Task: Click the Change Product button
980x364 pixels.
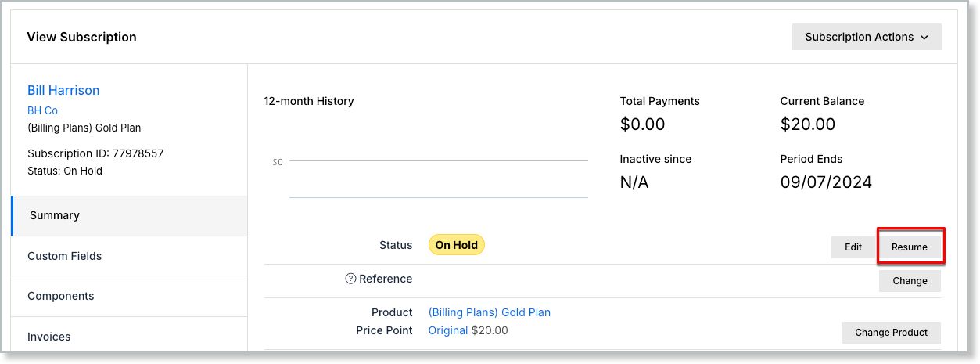Action: point(891,333)
